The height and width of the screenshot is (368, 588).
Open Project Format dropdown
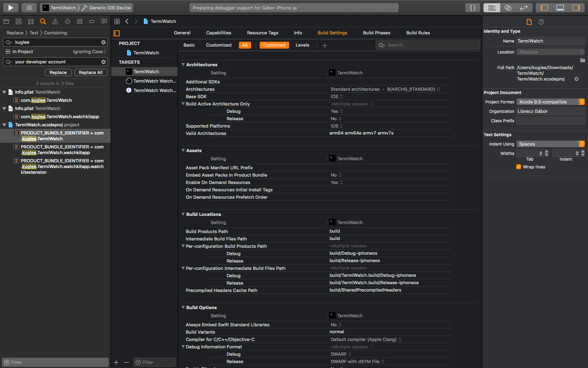click(550, 102)
